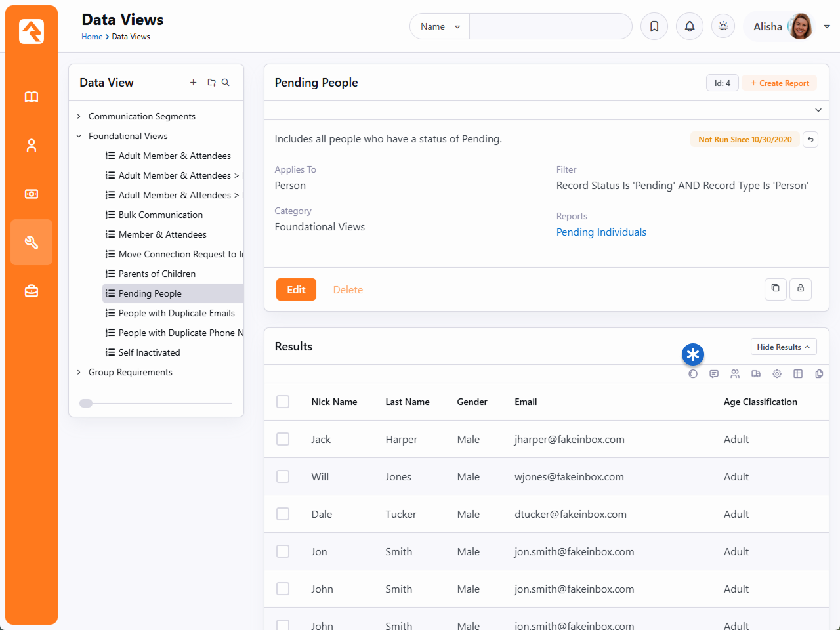Screen dimensions: 840x630
Task: Expand the Communication Segments category
Action: [79, 116]
